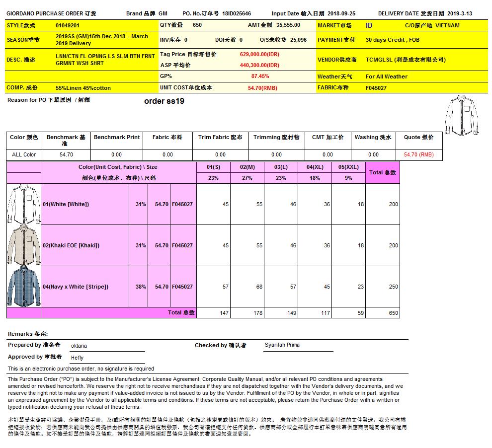Click the khaki shirt thumbnail image
The width and height of the screenshot is (492, 448).
(23, 245)
